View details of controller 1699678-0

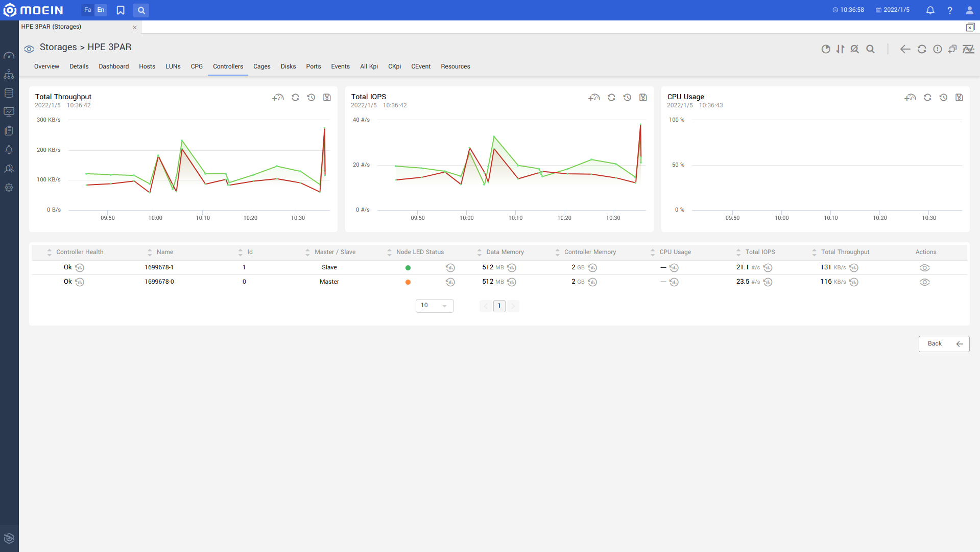pos(924,282)
